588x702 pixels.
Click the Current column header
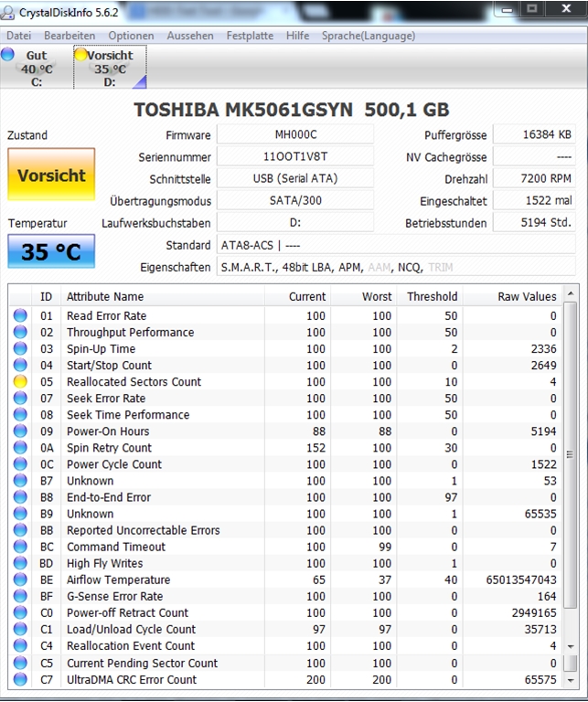tap(298, 296)
